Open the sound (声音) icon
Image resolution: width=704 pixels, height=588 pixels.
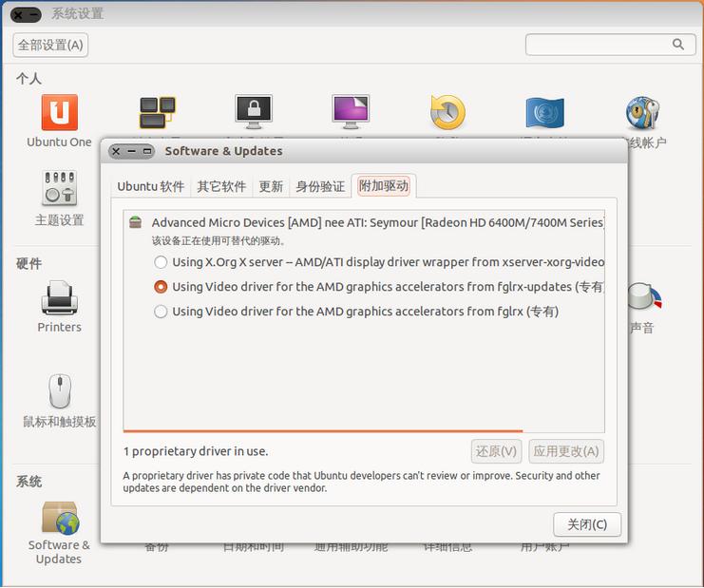[645, 298]
